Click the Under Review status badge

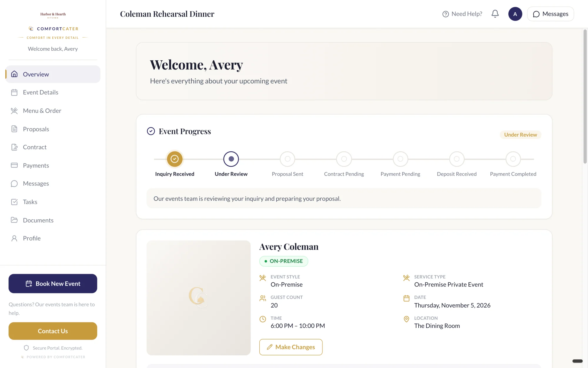coord(520,135)
